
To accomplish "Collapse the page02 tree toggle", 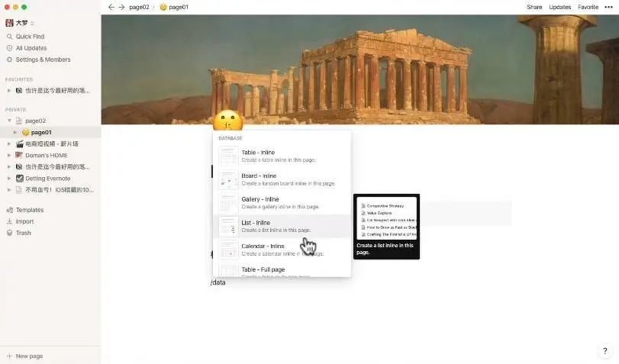I will [9, 121].
